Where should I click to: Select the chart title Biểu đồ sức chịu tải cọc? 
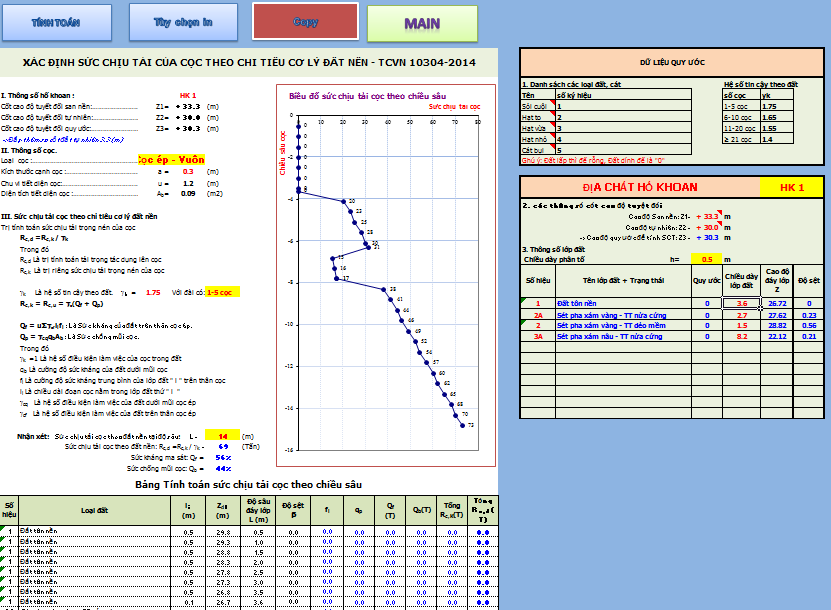[367, 96]
